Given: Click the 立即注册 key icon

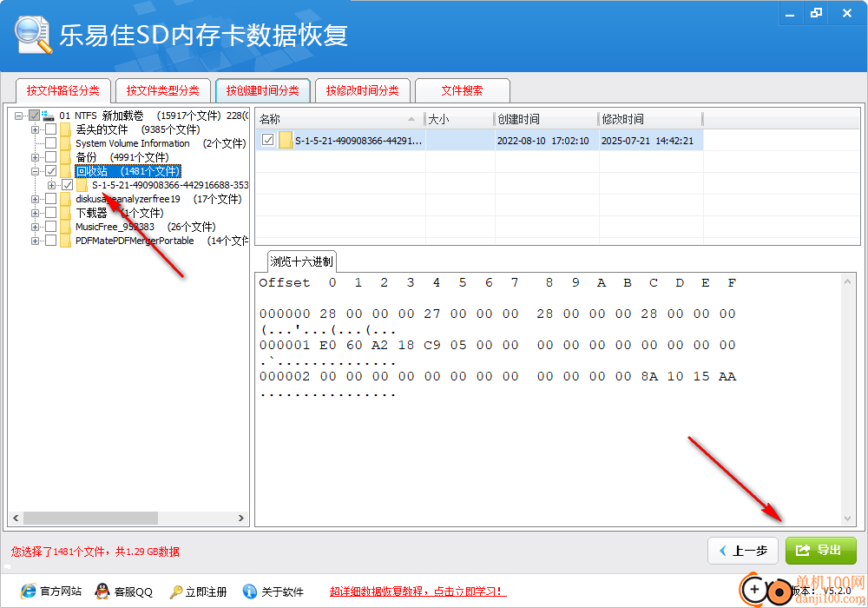Looking at the screenshot, I should (x=176, y=591).
